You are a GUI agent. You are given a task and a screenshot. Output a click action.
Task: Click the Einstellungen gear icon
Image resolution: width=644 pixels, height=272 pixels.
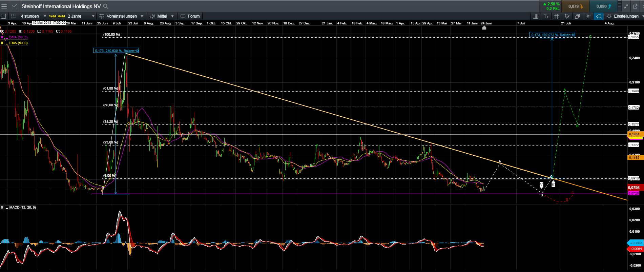(x=609, y=16)
